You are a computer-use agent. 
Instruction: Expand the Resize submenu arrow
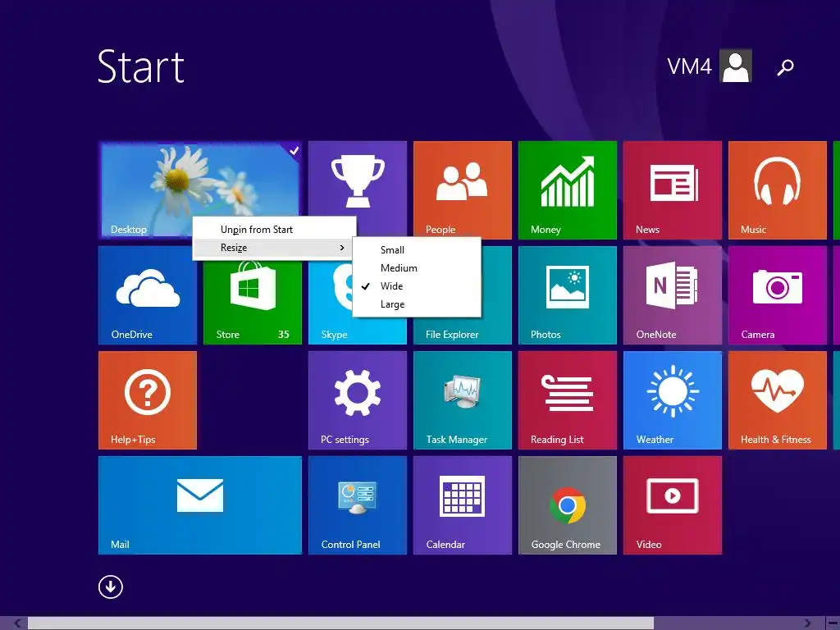pyautogui.click(x=342, y=248)
